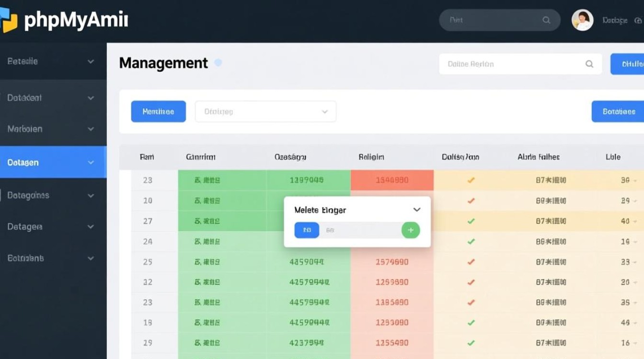Click the orange checkmark in row 23
Viewport: 644px width, 359px height.
click(471, 180)
